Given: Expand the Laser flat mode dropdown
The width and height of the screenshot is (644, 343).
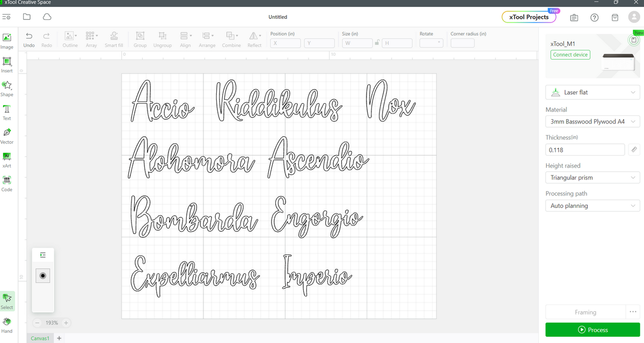Looking at the screenshot, I should coord(592,92).
